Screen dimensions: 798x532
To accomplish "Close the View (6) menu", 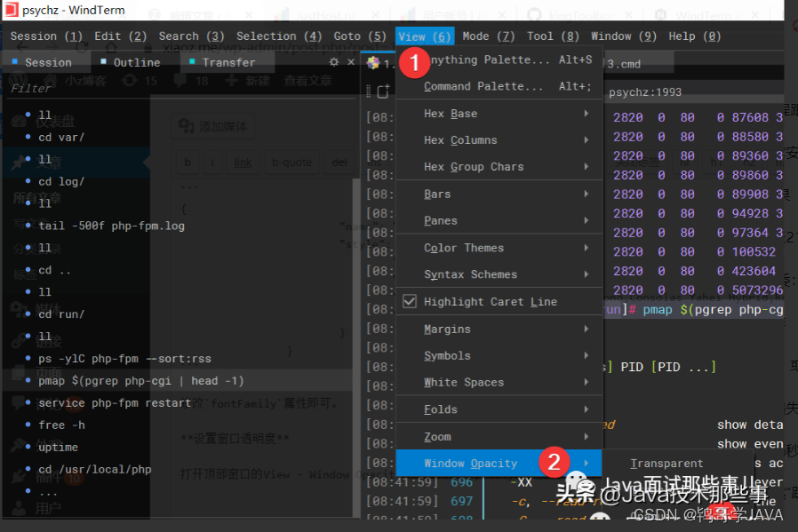I will pyautogui.click(x=425, y=36).
